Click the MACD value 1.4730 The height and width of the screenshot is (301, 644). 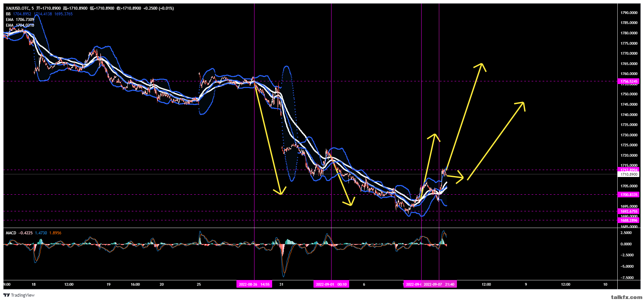[x=41, y=233]
